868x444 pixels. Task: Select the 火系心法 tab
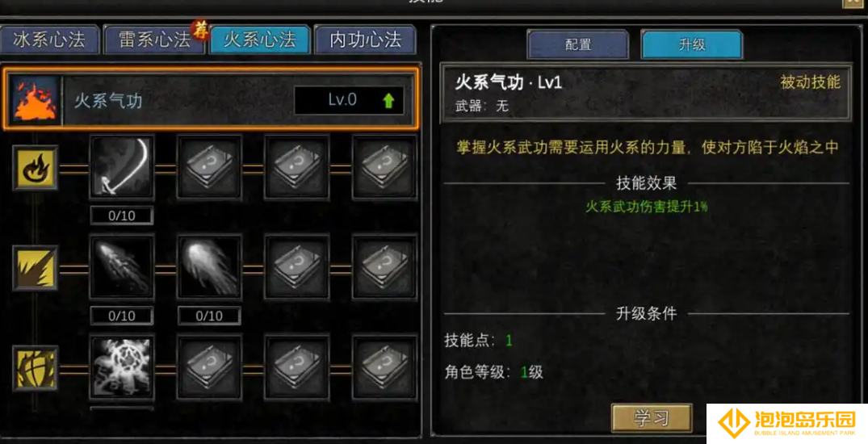click(260, 40)
